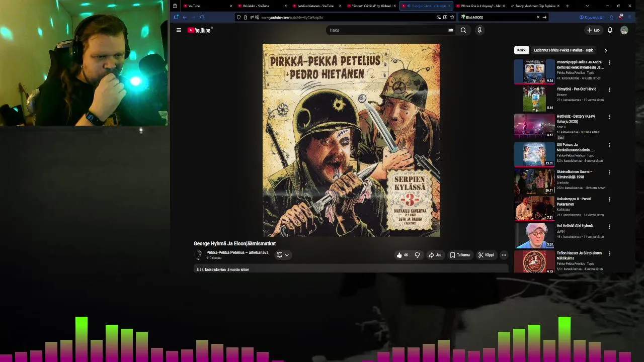The image size is (644, 362).
Task: Show next filter chips with arrow
Action: click(x=606, y=50)
